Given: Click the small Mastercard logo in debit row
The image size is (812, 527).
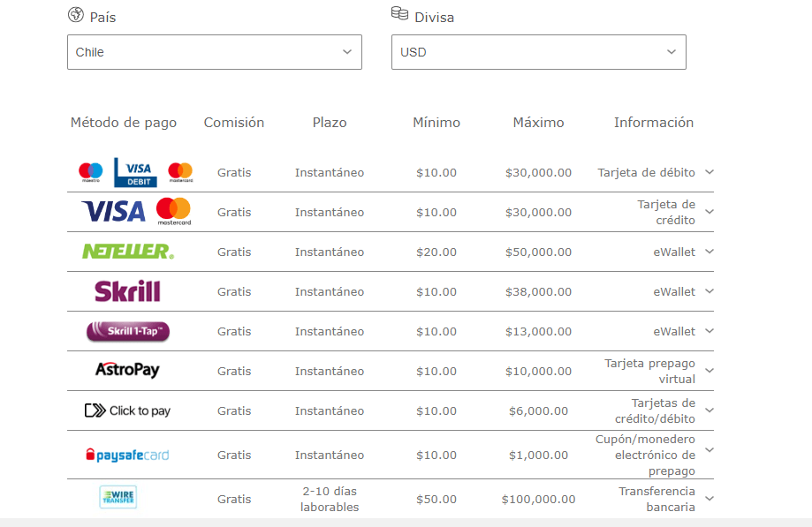Looking at the screenshot, I should pos(180,172).
